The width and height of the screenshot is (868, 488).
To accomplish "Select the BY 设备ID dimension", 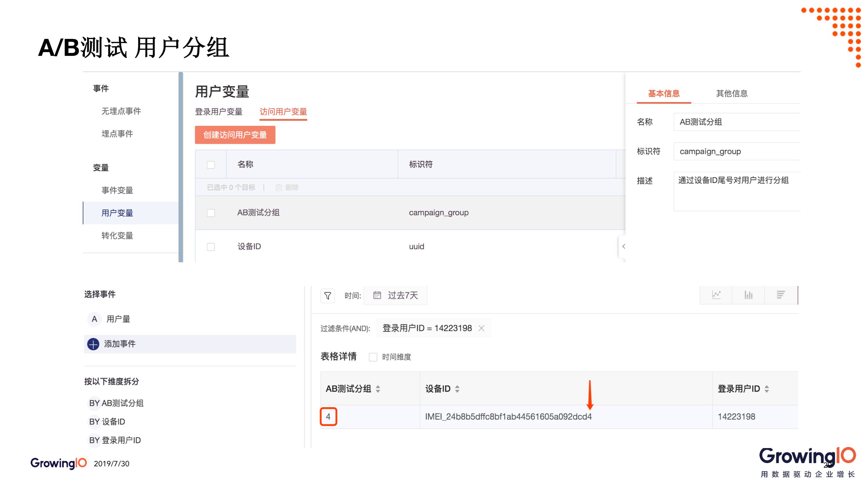I will (107, 422).
